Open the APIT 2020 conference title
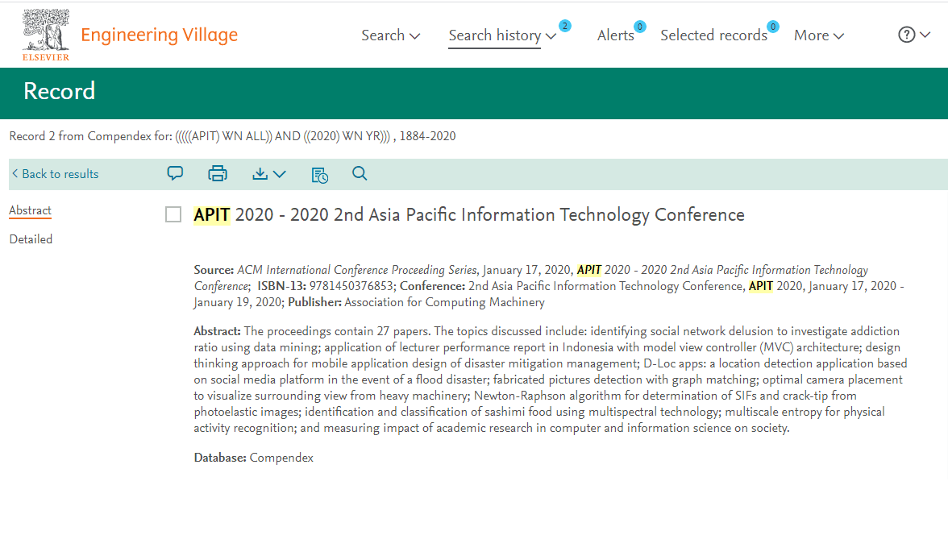The width and height of the screenshot is (948, 560). coord(468,214)
